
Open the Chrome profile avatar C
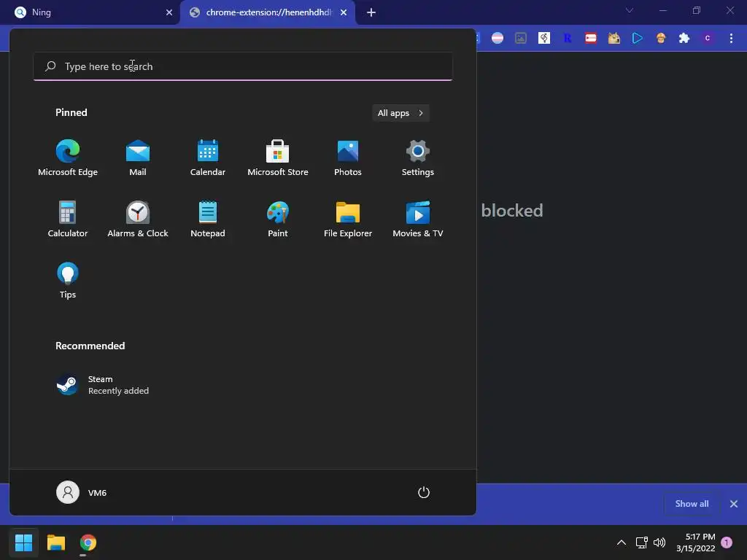coord(708,38)
